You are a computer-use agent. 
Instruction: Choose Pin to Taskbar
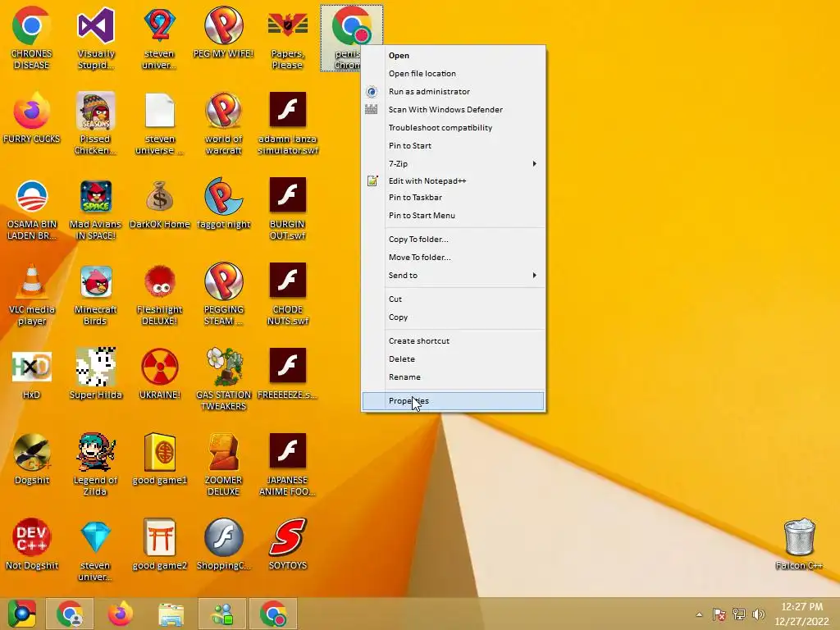tap(453, 197)
